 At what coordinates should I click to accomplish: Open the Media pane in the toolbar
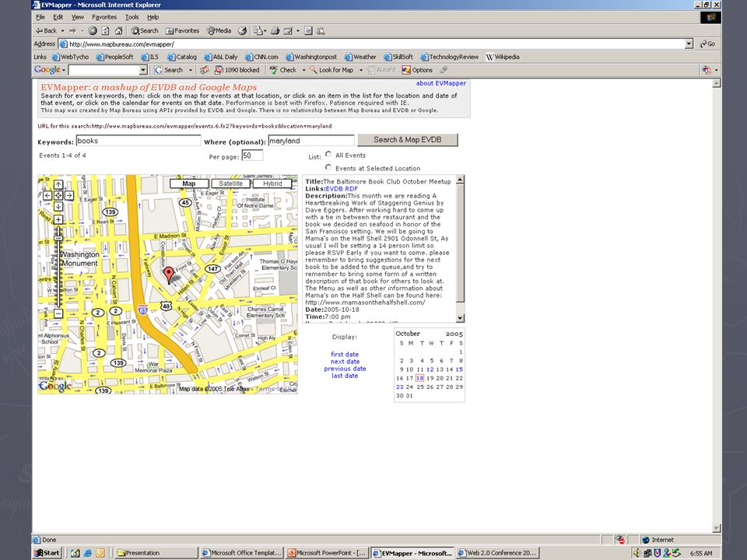tap(219, 30)
